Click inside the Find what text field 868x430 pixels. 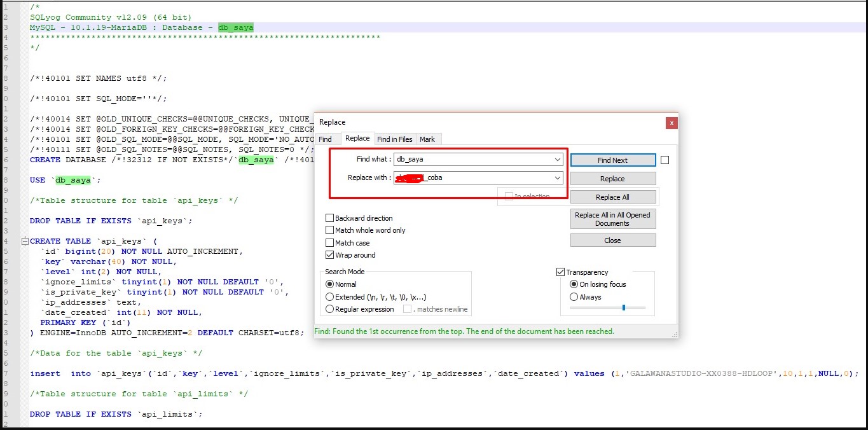471,159
